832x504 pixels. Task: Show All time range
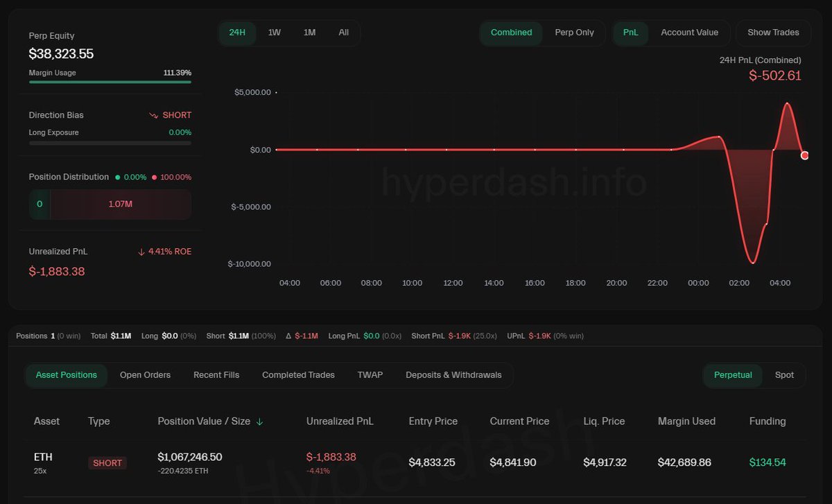tap(344, 33)
